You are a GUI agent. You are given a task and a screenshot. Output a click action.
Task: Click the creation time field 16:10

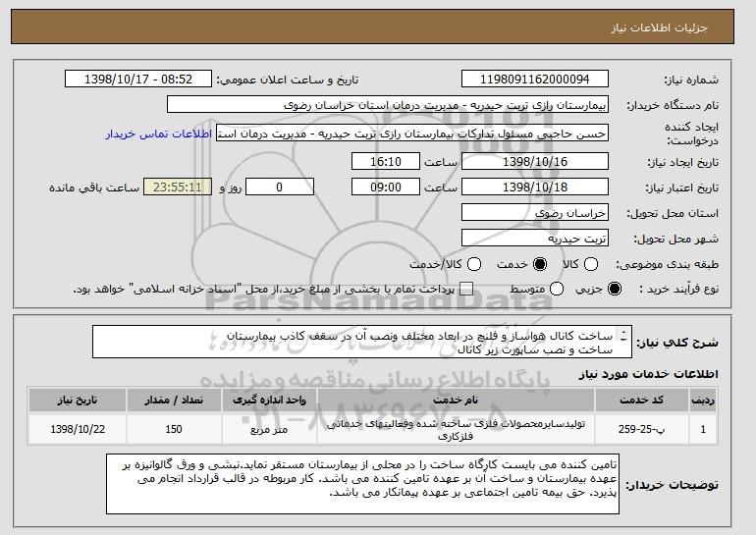point(386,161)
